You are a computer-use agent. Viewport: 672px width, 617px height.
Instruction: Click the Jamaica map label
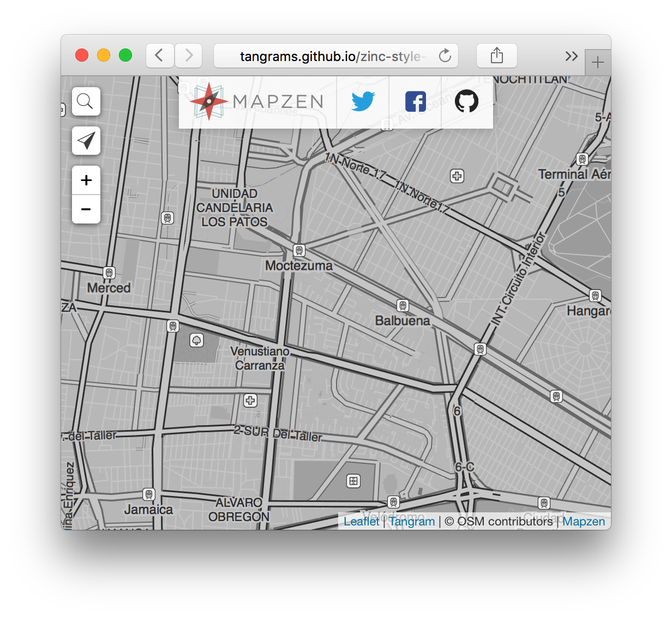point(148,510)
